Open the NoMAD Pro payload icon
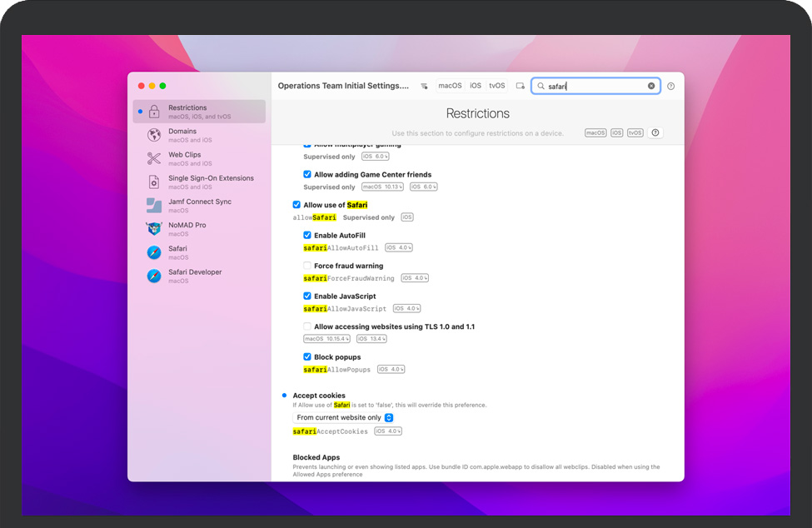The width and height of the screenshot is (812, 528). [154, 229]
